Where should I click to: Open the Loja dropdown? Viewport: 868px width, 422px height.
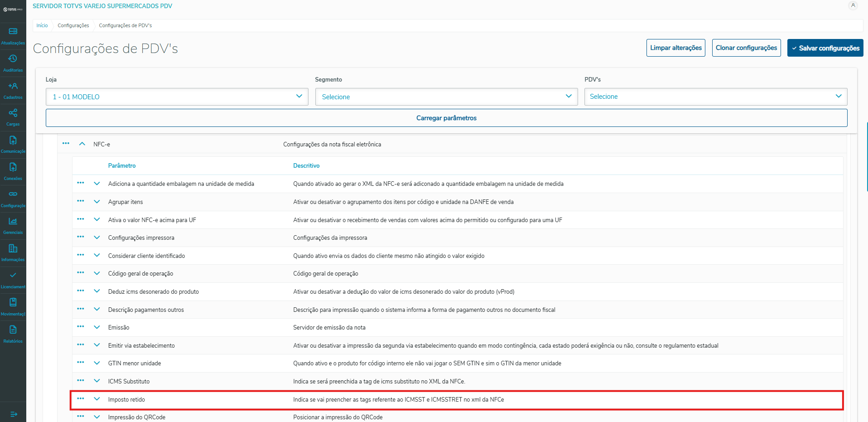[177, 97]
